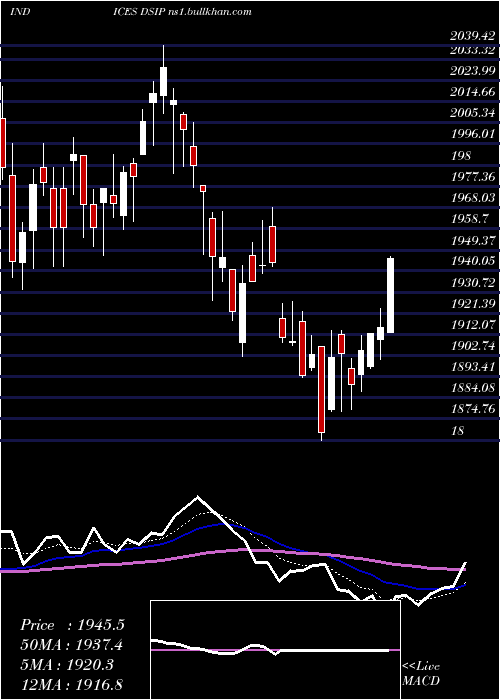The height and width of the screenshot is (700, 500).
Task: Click the 2023.99 price level label
Action: [473, 71]
